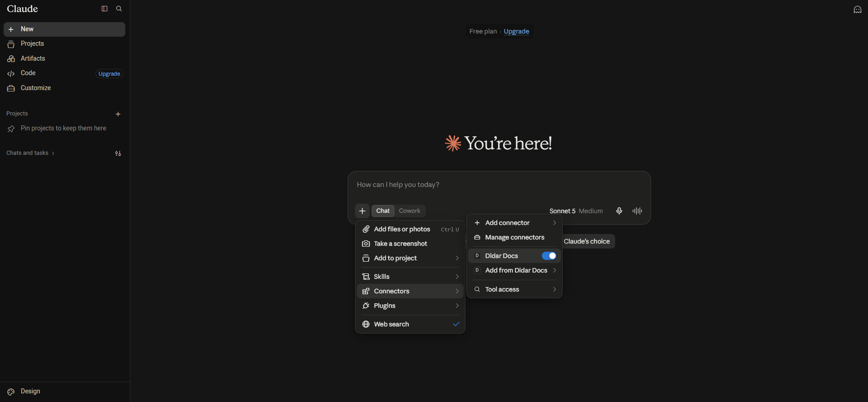The height and width of the screenshot is (402, 868).
Task: Activate voice mode waveform icon
Action: click(x=637, y=211)
